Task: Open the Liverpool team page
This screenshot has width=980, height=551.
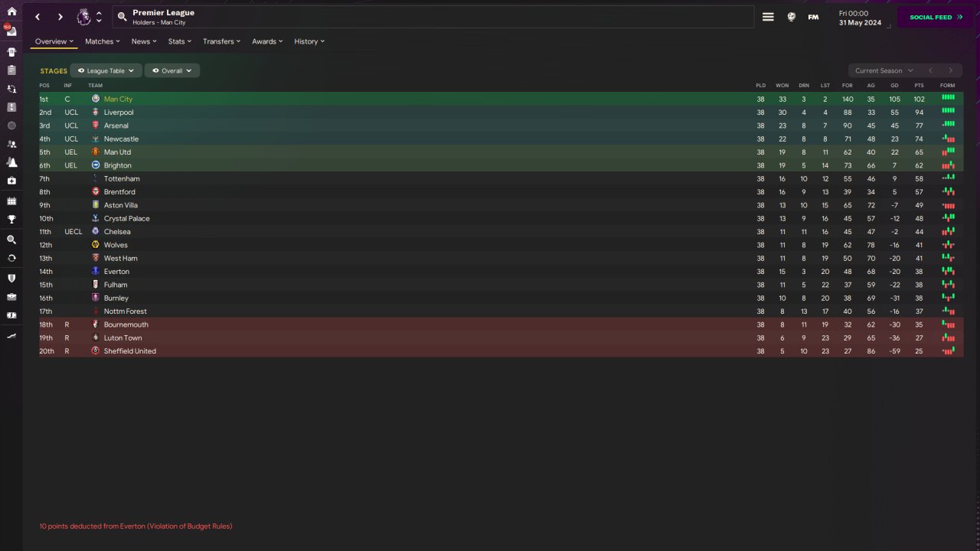Action: click(119, 112)
